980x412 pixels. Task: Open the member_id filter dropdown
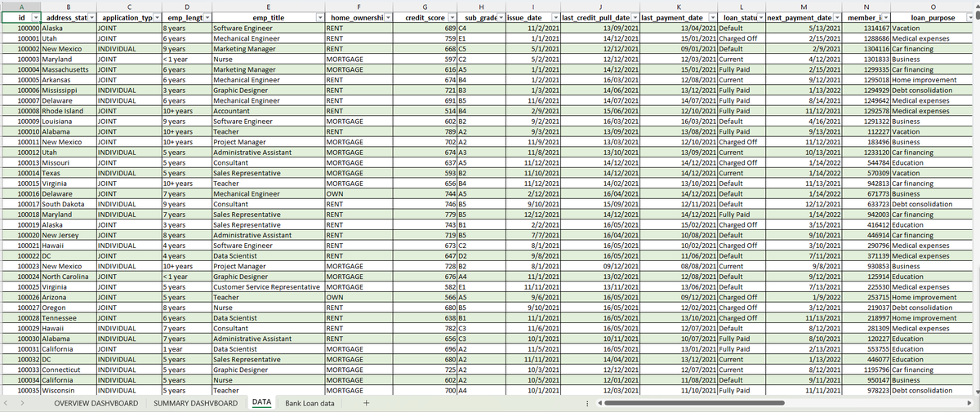tap(884, 18)
